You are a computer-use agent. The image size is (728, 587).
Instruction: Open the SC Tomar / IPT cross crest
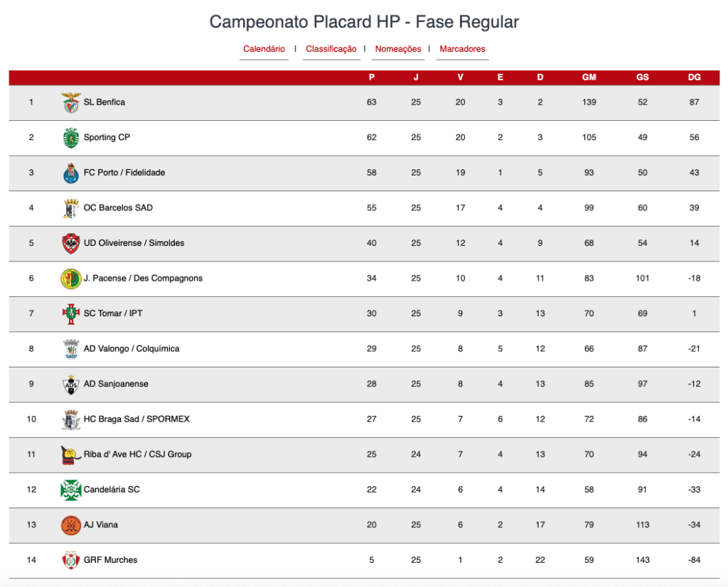(x=71, y=314)
